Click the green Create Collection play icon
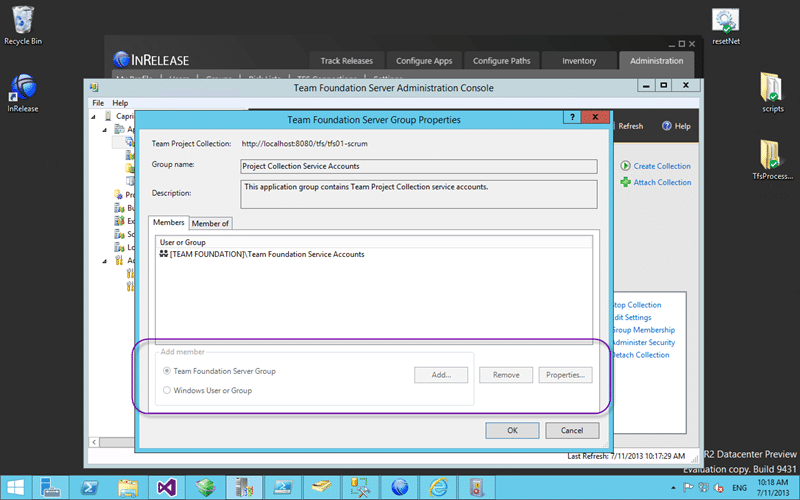The width and height of the screenshot is (800, 500). click(625, 166)
